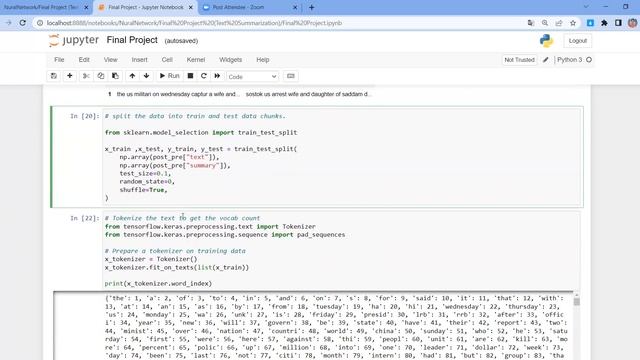
Task: Share this page icon
Action: pyautogui.click(x=559, y=23)
